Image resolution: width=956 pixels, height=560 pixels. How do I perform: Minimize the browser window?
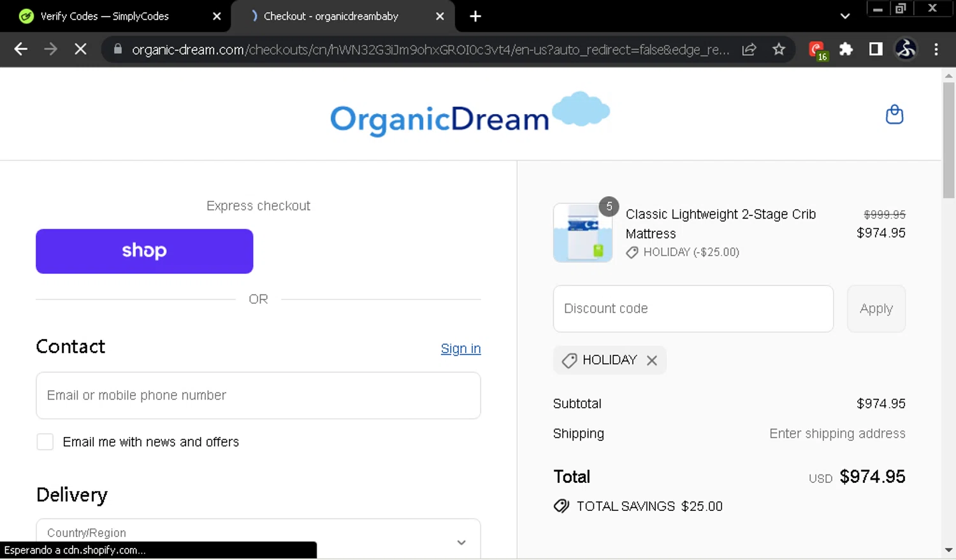coord(878,8)
